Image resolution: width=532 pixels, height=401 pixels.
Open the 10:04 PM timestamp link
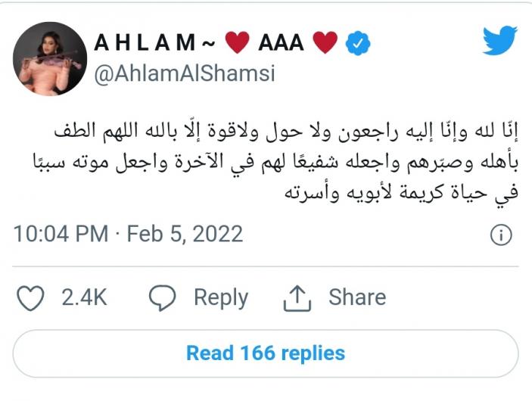61,234
